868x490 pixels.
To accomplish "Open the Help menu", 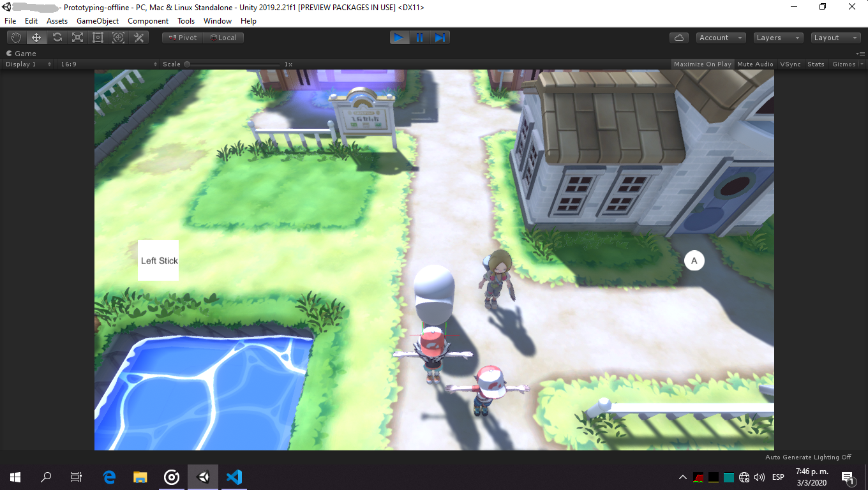I will 248,21.
